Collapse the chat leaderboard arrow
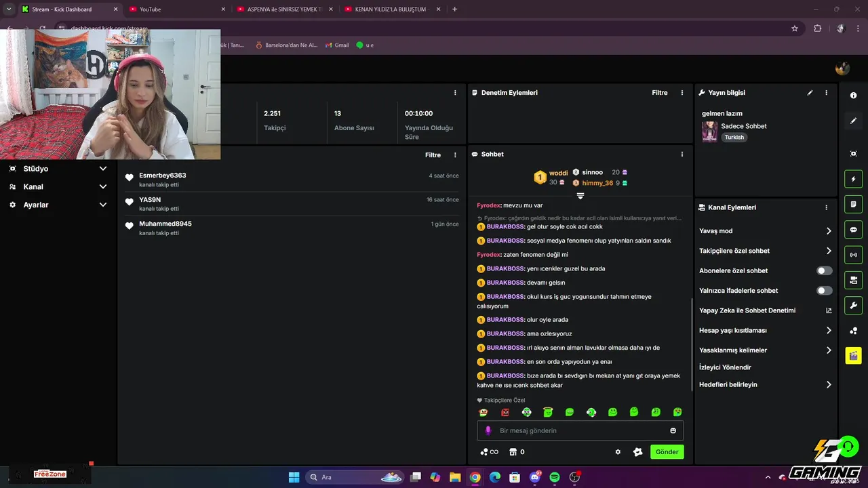 tap(580, 196)
